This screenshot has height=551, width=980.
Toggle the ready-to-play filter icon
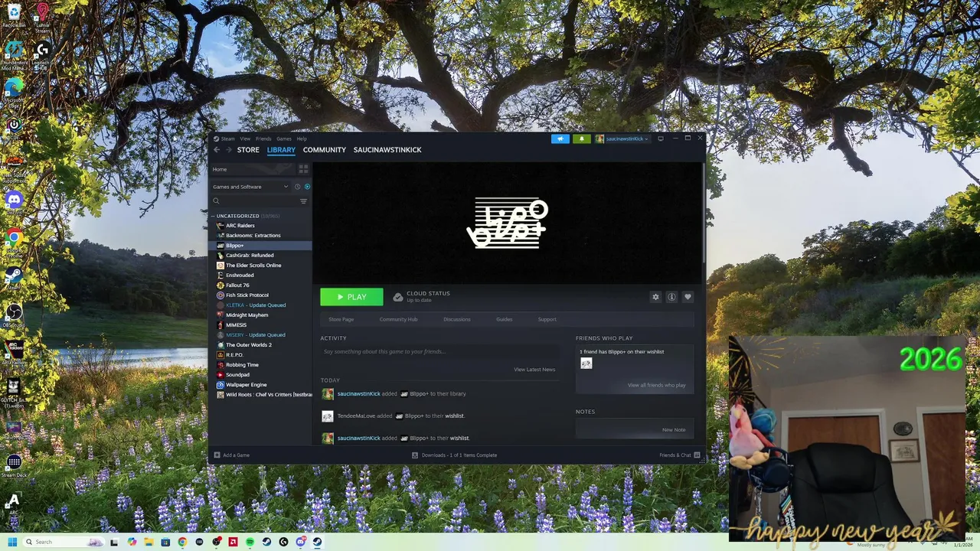307,187
